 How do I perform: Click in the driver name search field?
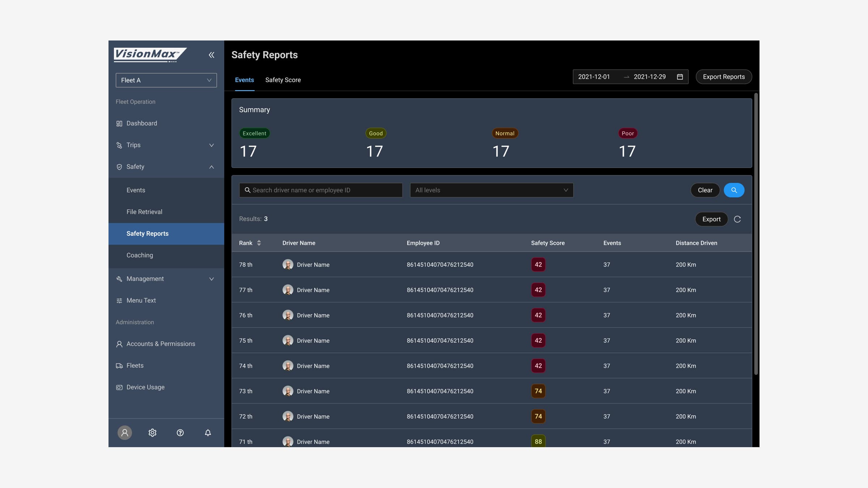[x=320, y=190]
